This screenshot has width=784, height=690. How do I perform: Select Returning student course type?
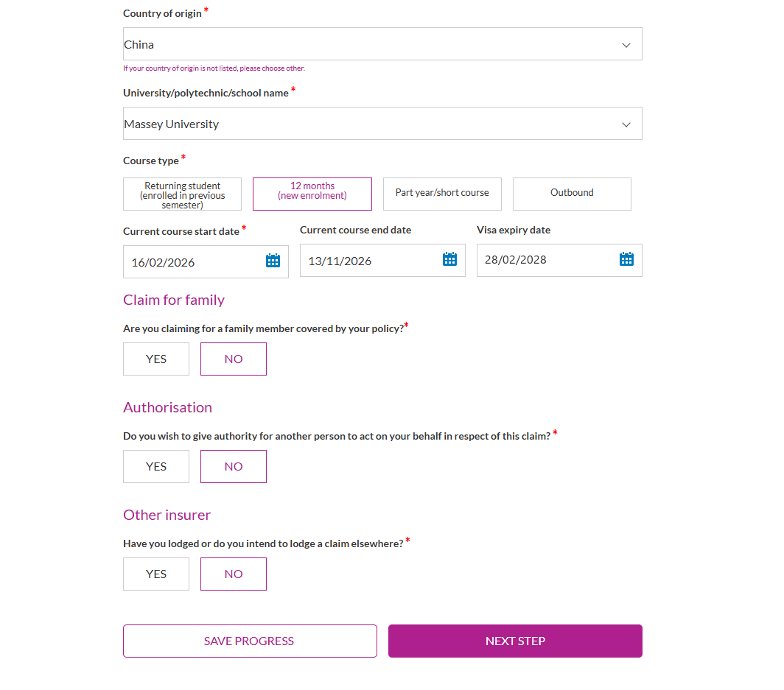pos(183,194)
